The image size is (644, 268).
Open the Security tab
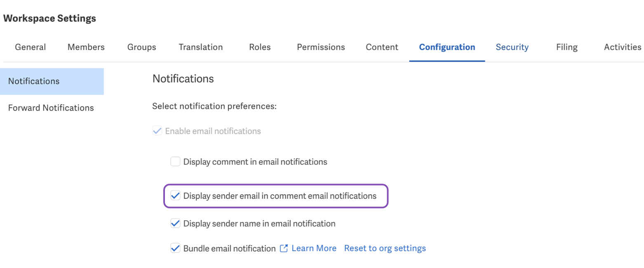click(x=512, y=47)
